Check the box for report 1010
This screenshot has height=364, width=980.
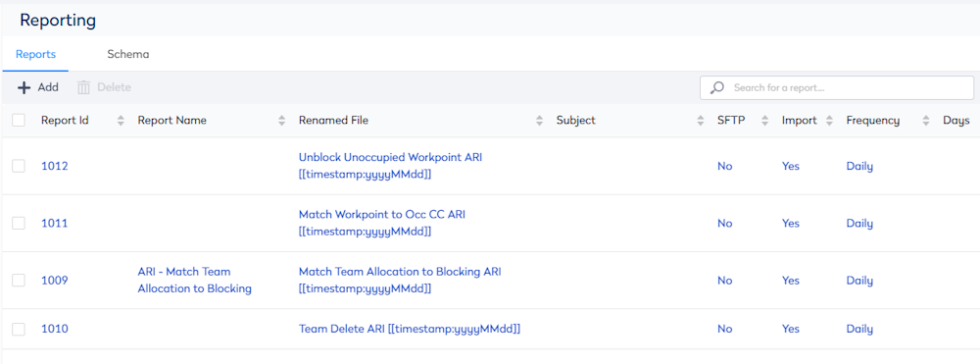[x=19, y=329]
